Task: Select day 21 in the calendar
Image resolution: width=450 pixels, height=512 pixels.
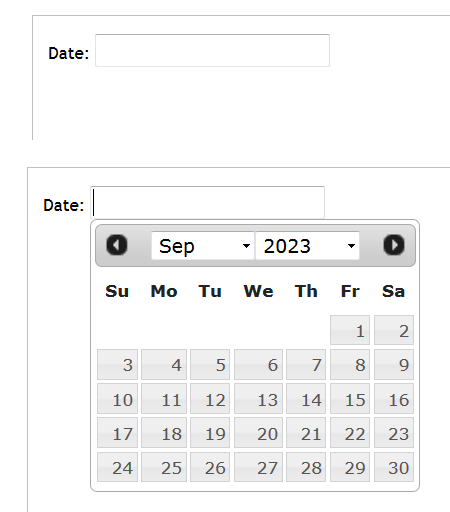Action: coord(306,433)
